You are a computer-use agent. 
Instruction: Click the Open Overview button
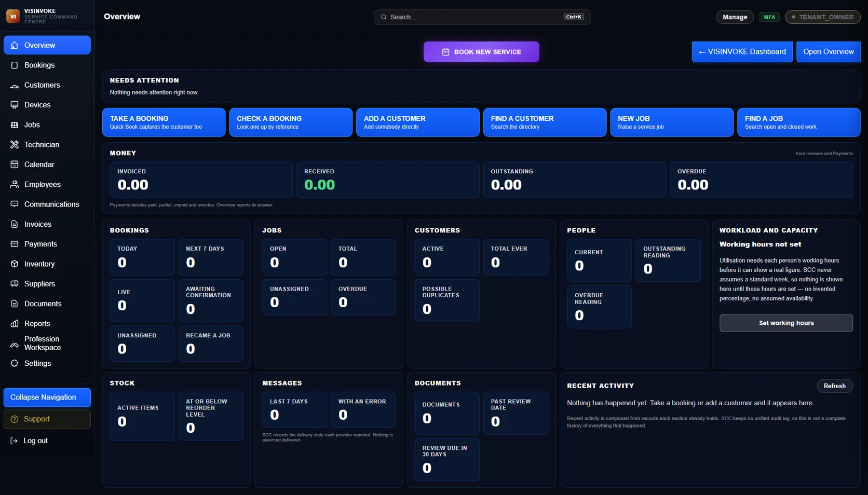point(829,52)
